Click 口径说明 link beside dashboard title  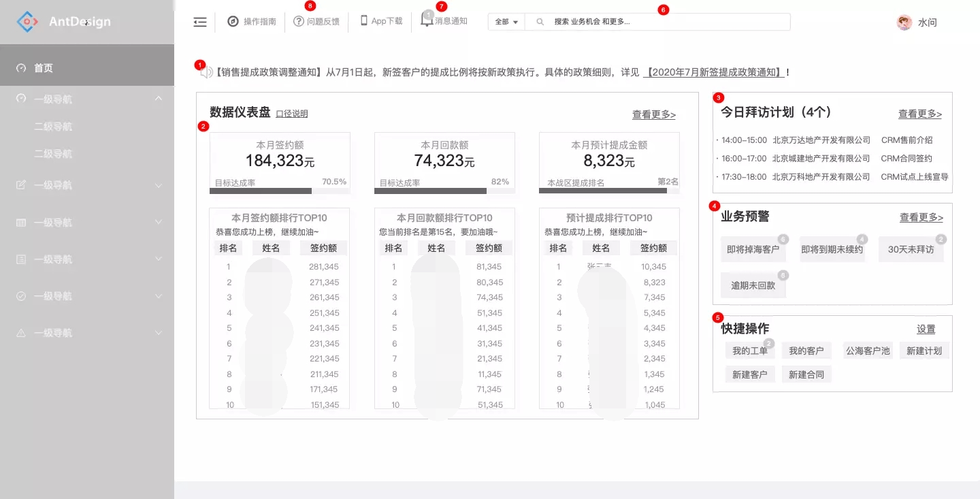291,114
